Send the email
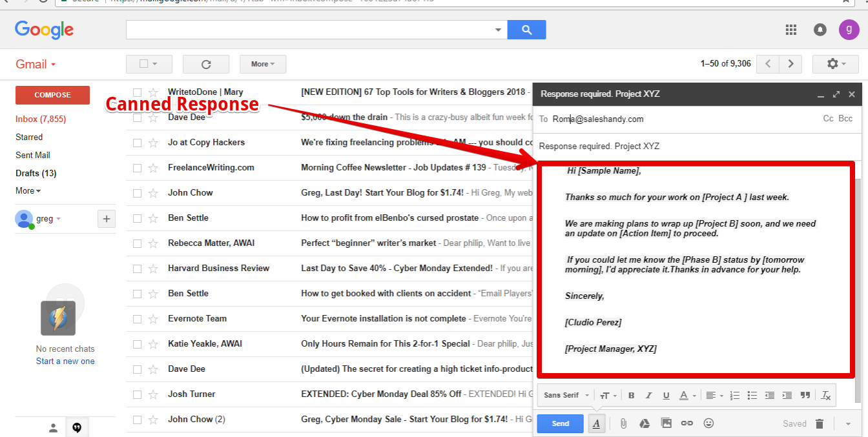Viewport: 868px width, 437px height. click(x=561, y=423)
